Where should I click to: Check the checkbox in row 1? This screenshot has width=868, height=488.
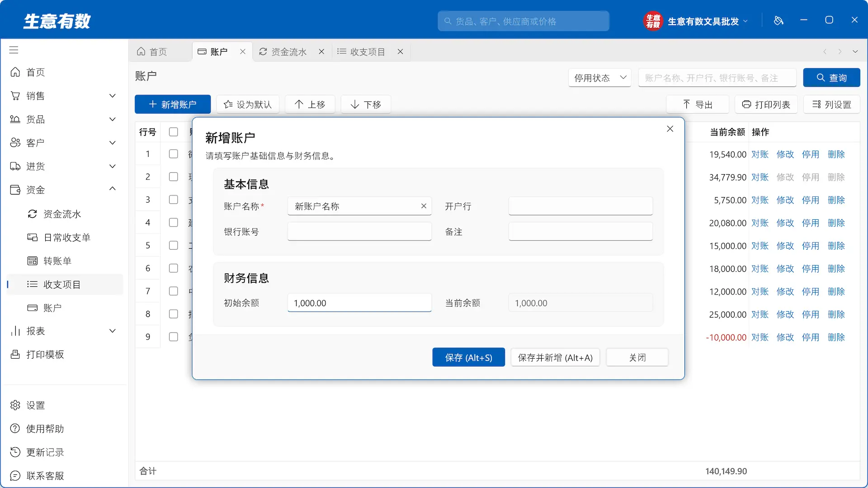coord(173,154)
